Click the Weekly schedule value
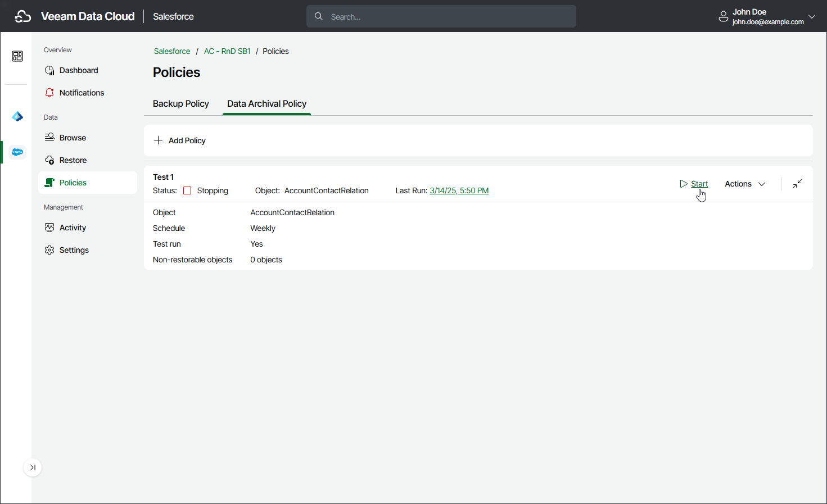This screenshot has width=827, height=504. pos(263,228)
